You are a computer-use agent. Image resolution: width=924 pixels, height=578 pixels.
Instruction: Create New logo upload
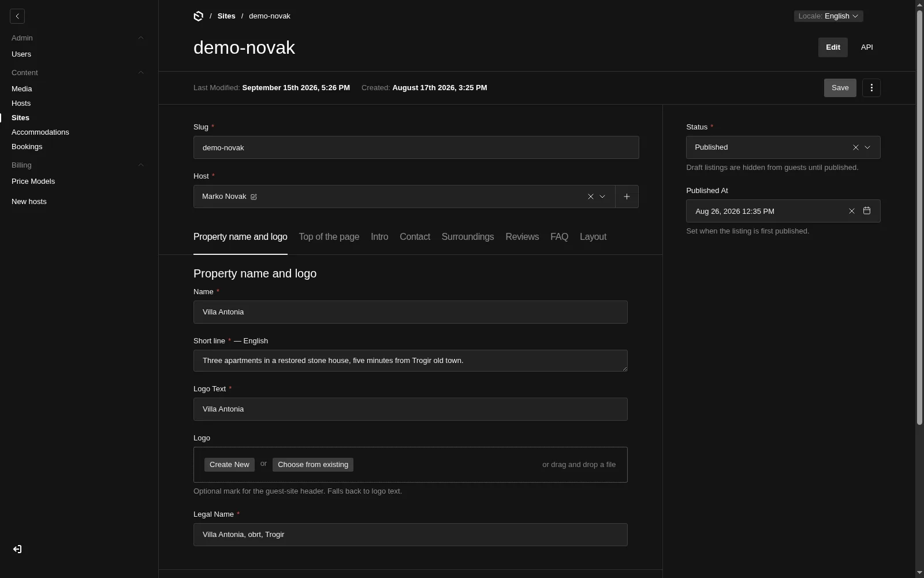coord(229,465)
